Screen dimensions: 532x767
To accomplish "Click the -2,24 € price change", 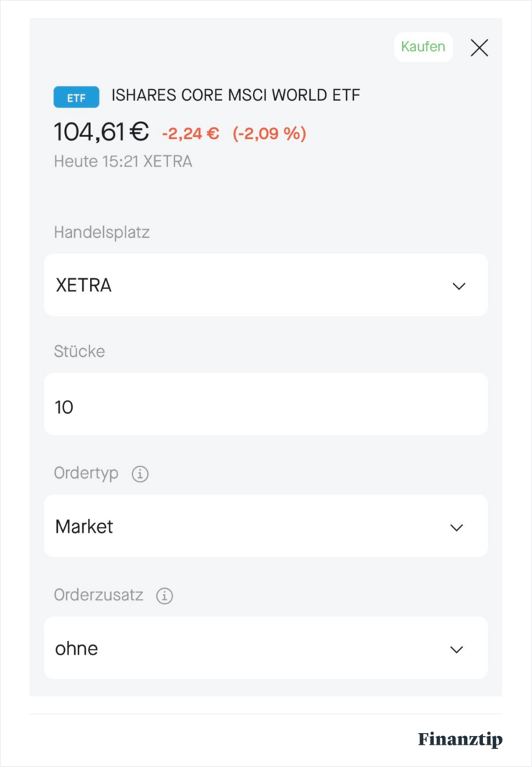I will pos(190,133).
